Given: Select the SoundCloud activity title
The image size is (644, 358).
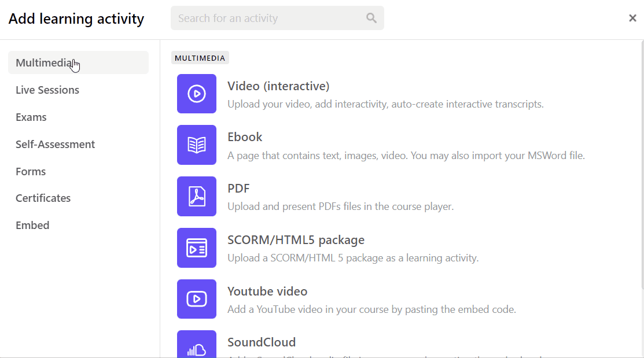Looking at the screenshot, I should 262,342.
